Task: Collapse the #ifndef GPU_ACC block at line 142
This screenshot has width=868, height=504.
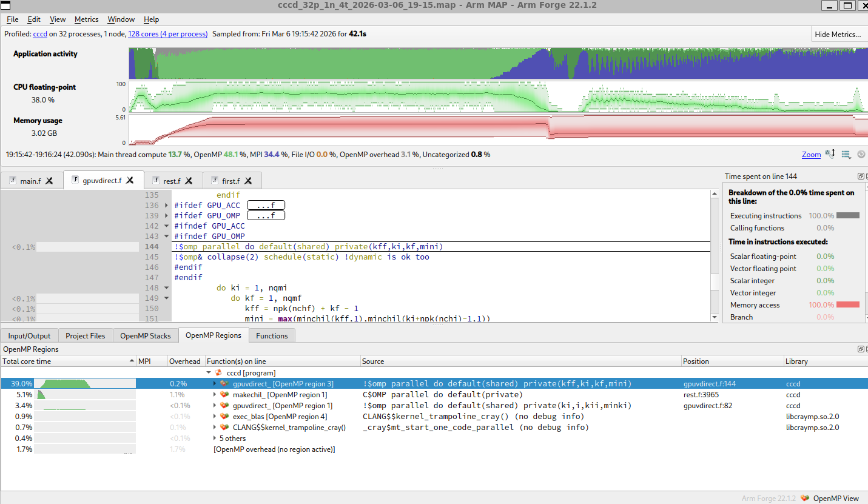Action: coord(167,226)
